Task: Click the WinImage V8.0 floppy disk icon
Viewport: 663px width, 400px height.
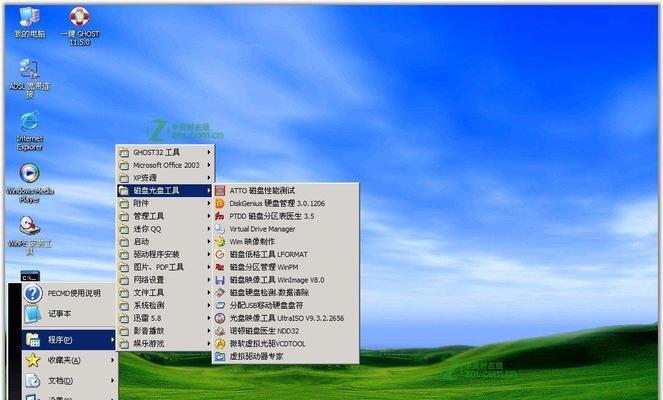Action: 220,280
